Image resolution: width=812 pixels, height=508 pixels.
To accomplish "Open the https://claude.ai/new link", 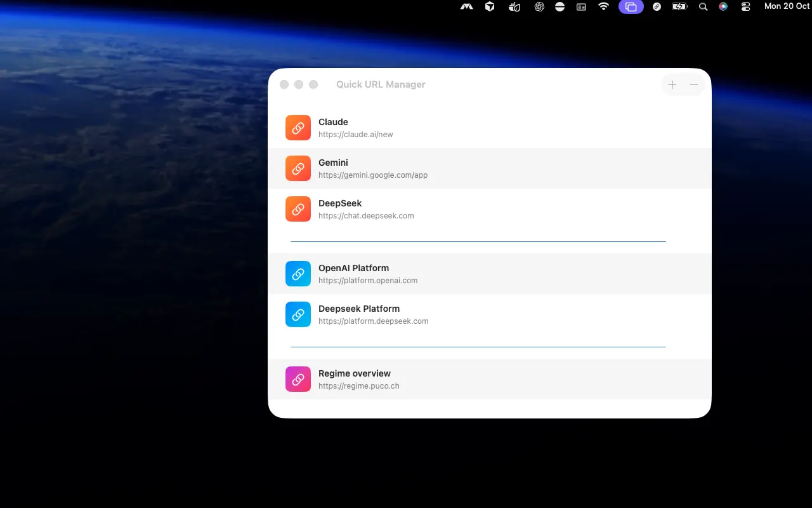I will 356,134.
